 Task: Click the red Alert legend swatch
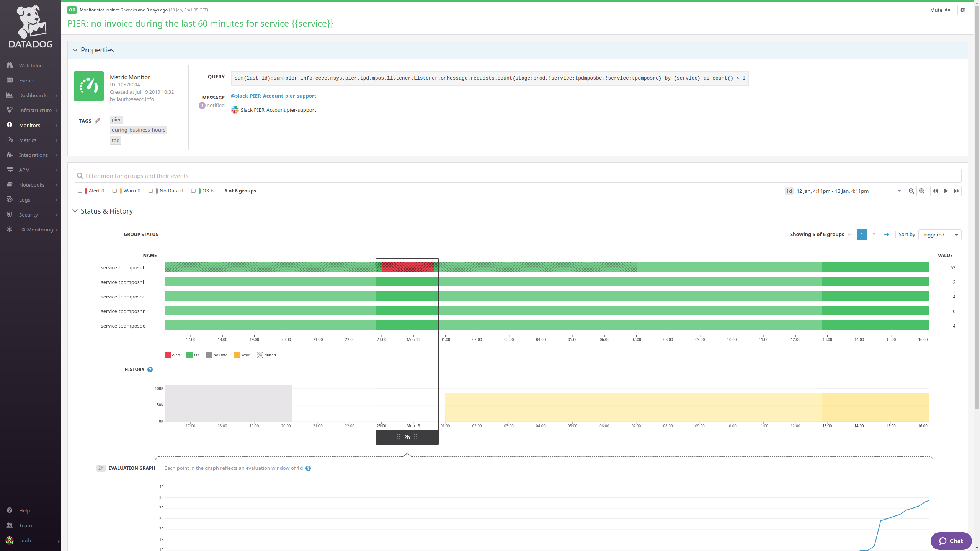167,355
